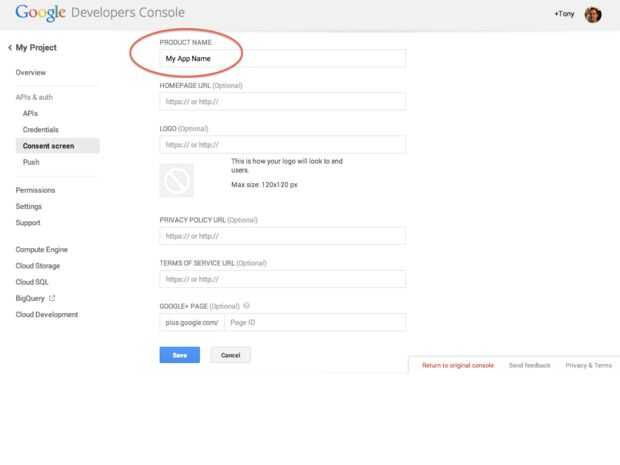Screen dimensions: 620x465
Task: Click the Privacy Policy URL field
Action: point(282,236)
